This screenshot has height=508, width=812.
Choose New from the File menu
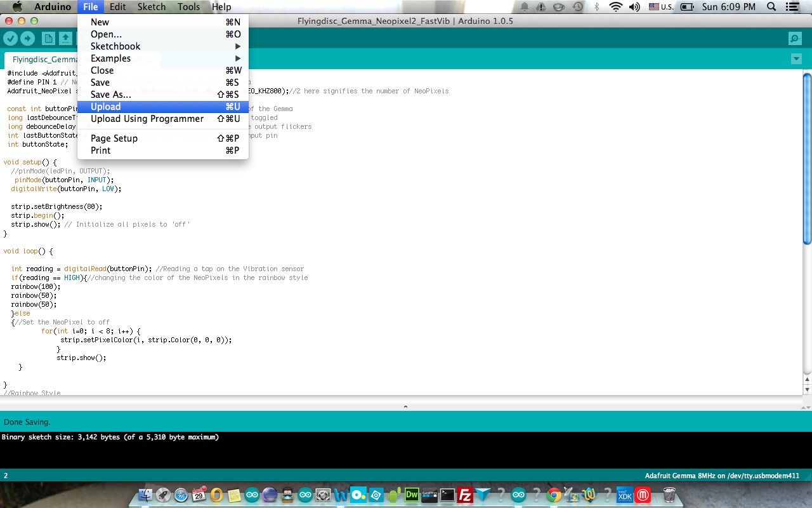[163, 22]
